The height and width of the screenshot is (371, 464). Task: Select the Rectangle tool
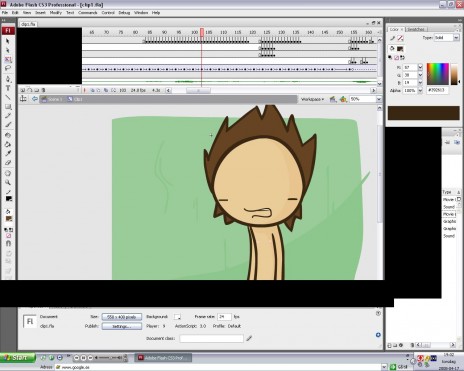coord(8,107)
